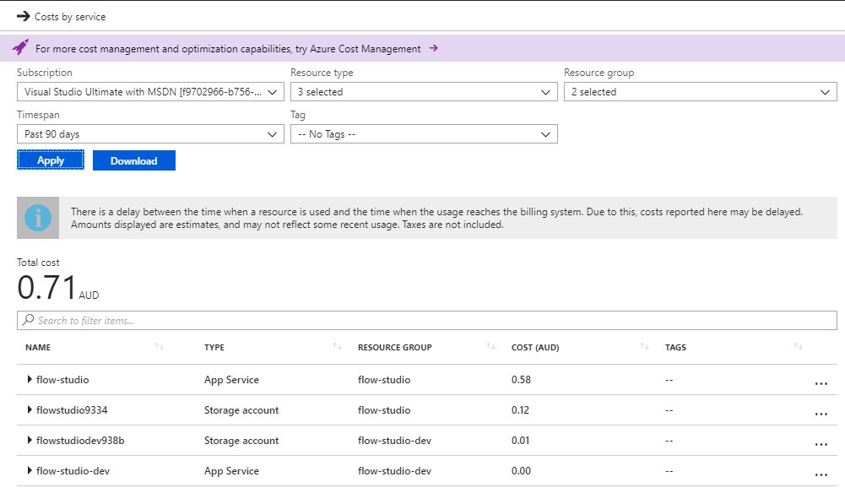845x504 pixels.
Task: Click the Search to filter items field
Action: click(x=427, y=320)
